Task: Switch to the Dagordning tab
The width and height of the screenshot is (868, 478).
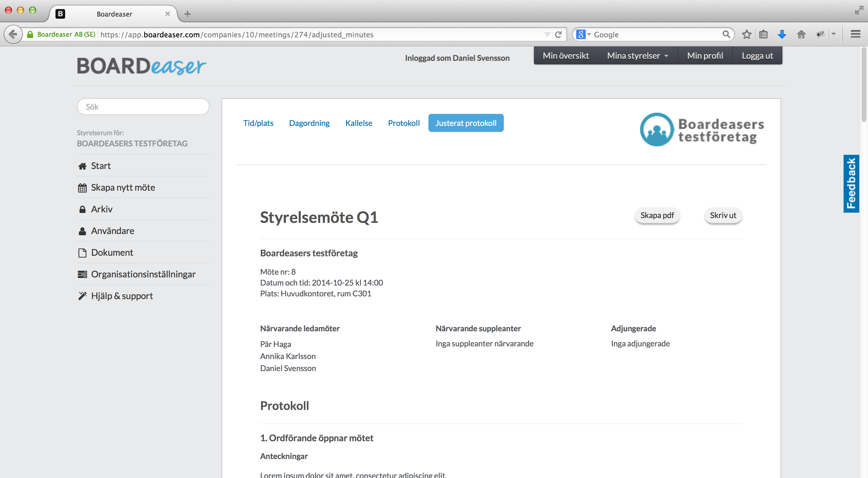Action: click(309, 123)
